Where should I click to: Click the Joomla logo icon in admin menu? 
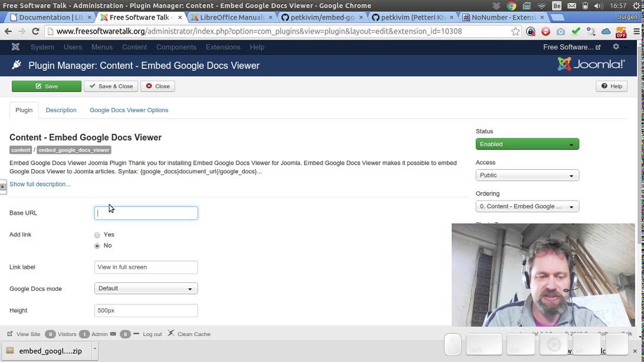15,47
